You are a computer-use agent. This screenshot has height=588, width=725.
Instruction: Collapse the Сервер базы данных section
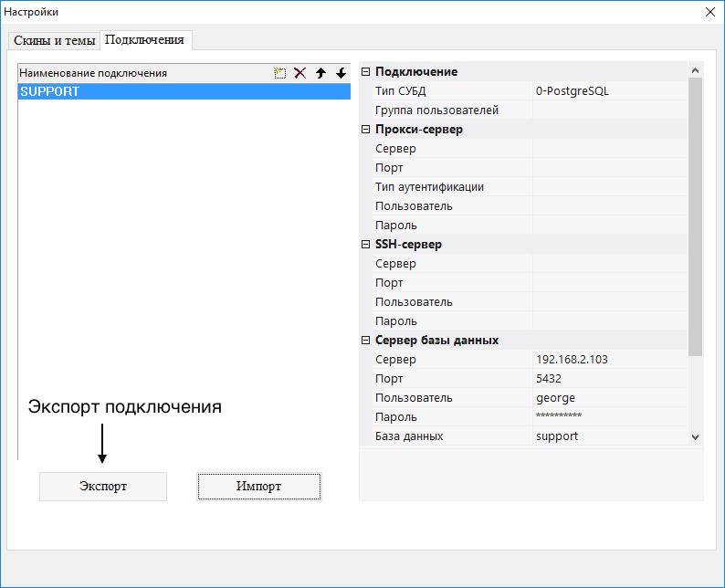point(366,341)
